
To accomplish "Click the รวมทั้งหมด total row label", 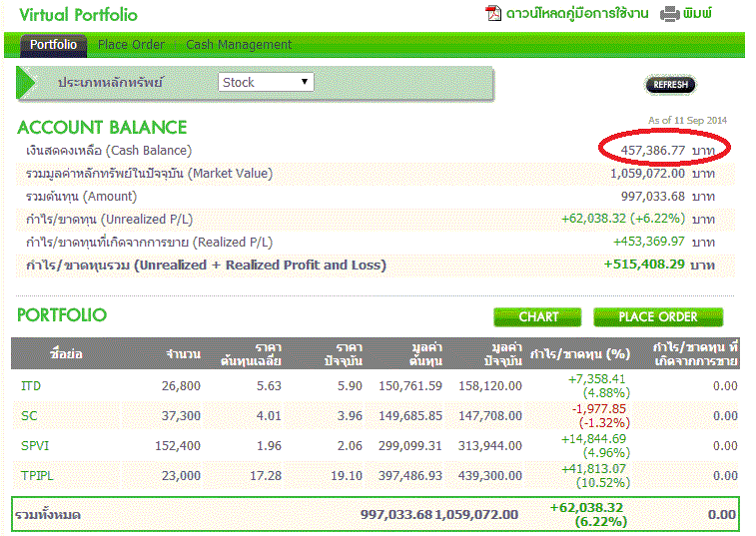I will pyautogui.click(x=47, y=515).
